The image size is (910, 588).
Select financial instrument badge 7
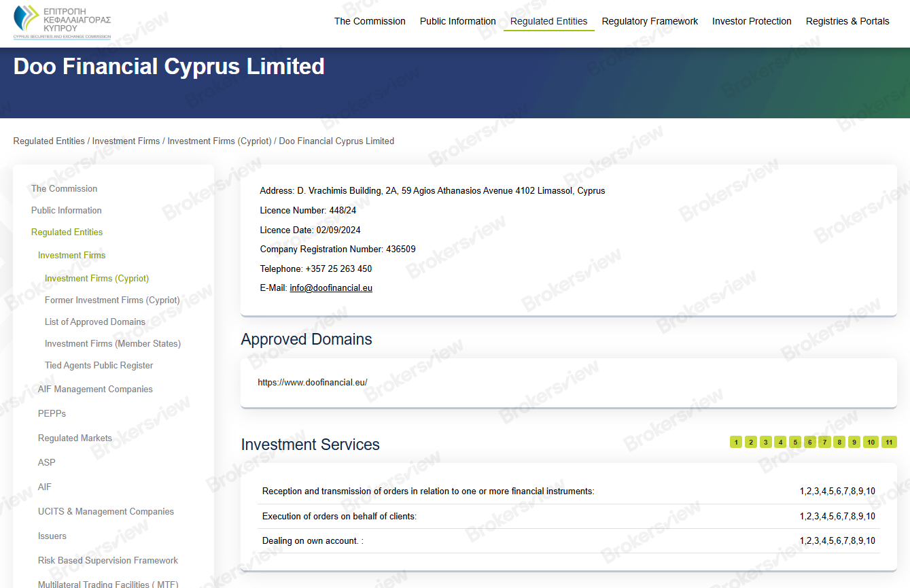click(x=824, y=442)
